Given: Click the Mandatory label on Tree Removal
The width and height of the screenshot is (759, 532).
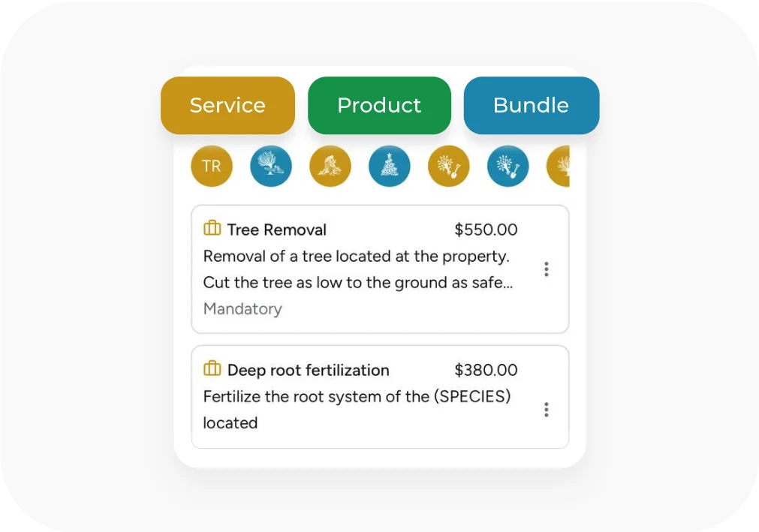Looking at the screenshot, I should pyautogui.click(x=242, y=309).
